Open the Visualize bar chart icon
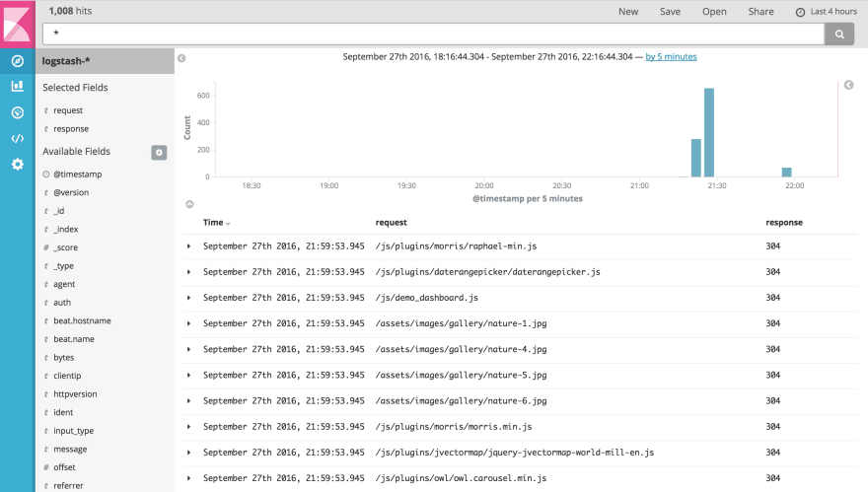The height and width of the screenshot is (492, 868). pyautogui.click(x=17, y=86)
